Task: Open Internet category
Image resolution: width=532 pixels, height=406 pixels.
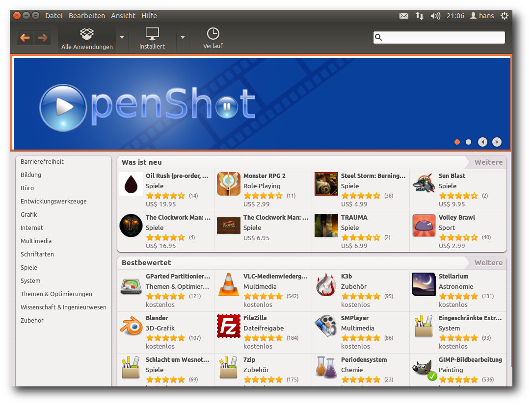Action: coord(32,228)
